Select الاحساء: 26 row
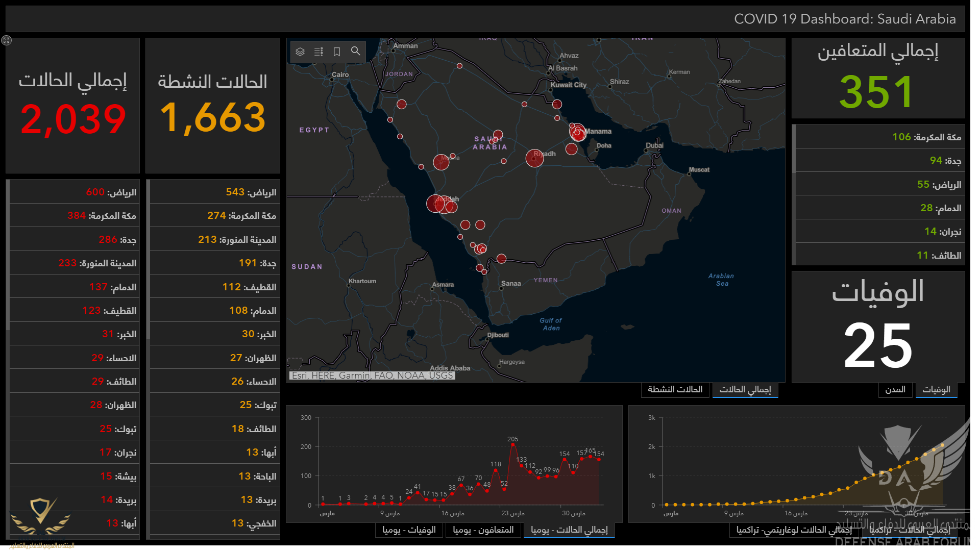 [x=214, y=382]
